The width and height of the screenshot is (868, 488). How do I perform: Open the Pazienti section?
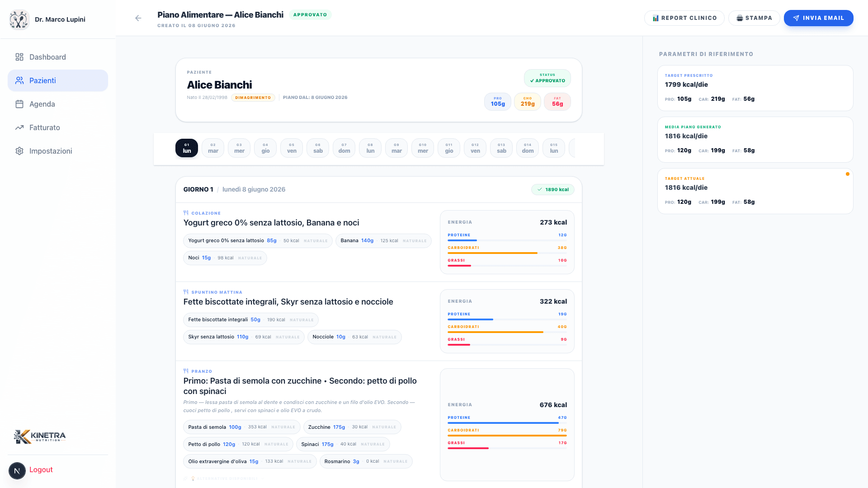(x=58, y=80)
